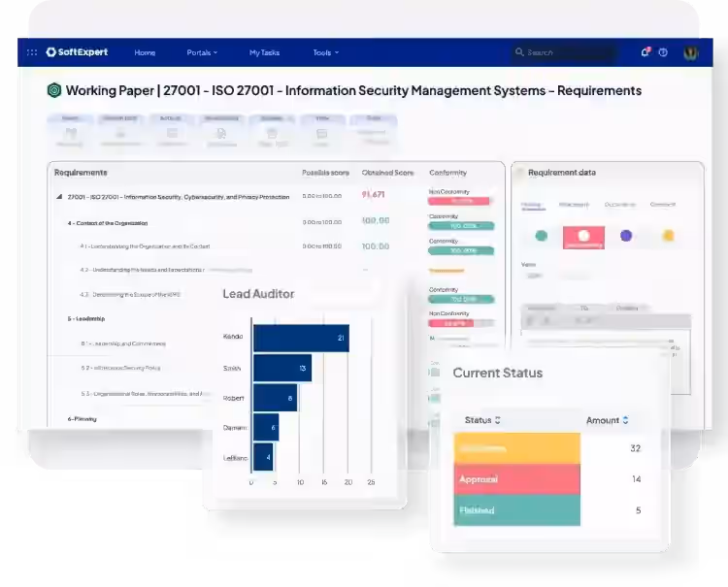
Task: Select the blue circle finding option
Action: pyautogui.click(x=626, y=236)
